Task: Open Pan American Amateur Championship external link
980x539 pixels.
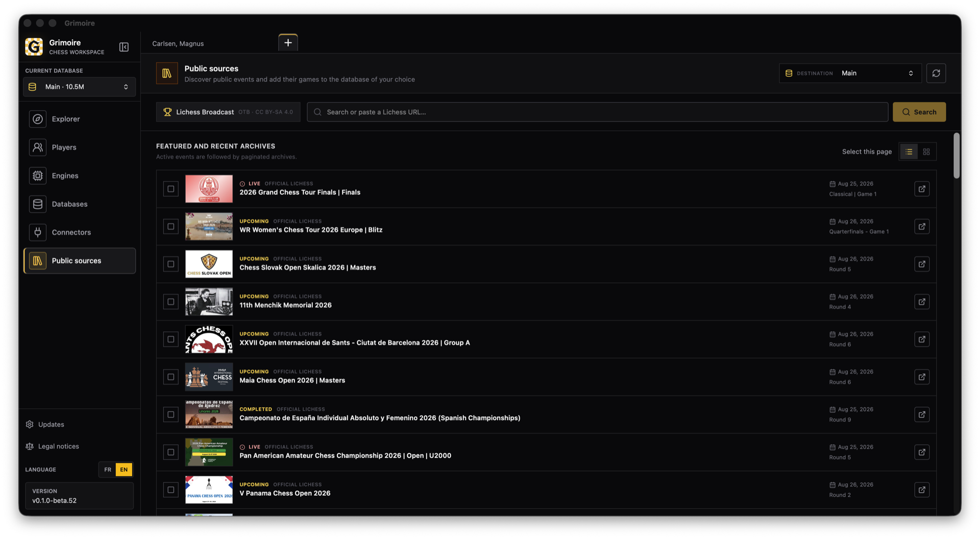Action: [922, 452]
